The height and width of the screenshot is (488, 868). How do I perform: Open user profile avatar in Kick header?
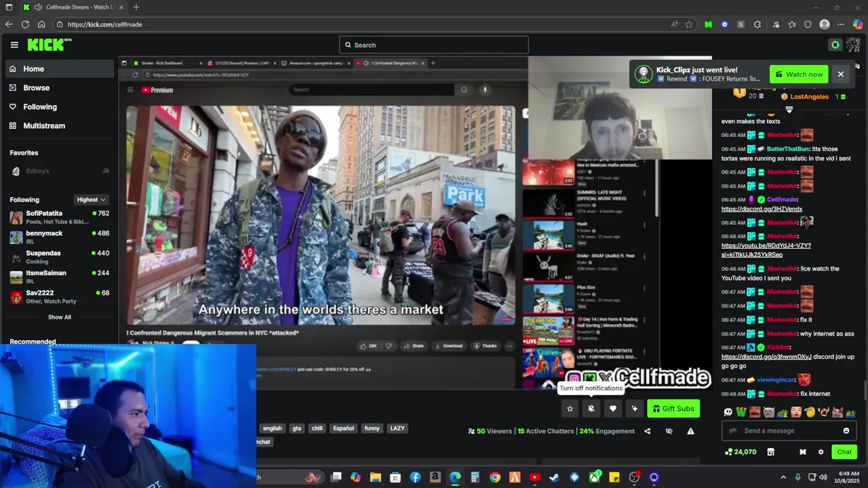point(853,45)
